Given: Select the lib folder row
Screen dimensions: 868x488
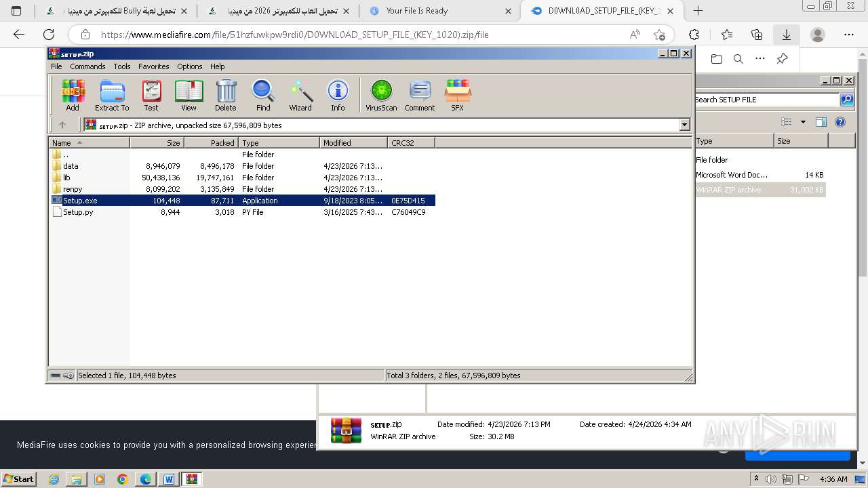Looking at the screenshot, I should pos(242,178).
